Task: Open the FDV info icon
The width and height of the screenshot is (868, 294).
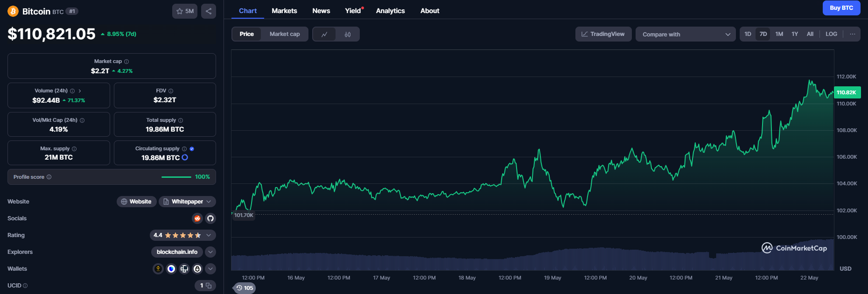Action: (171, 91)
